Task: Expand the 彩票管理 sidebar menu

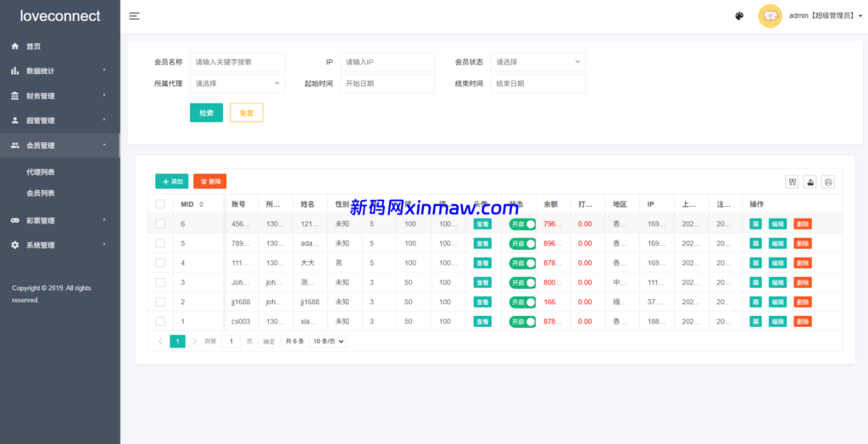Action: 60,220
